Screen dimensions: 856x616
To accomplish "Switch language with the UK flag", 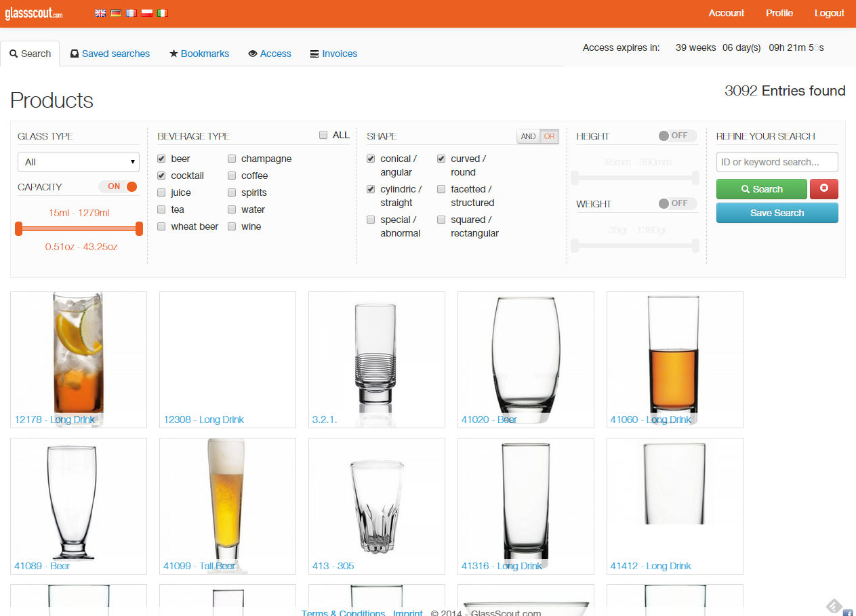I will click(x=100, y=13).
